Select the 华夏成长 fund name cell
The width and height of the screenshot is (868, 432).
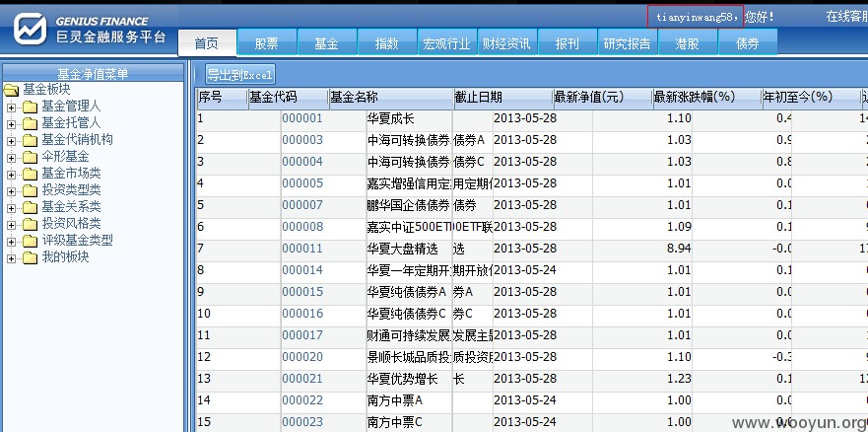click(409, 118)
